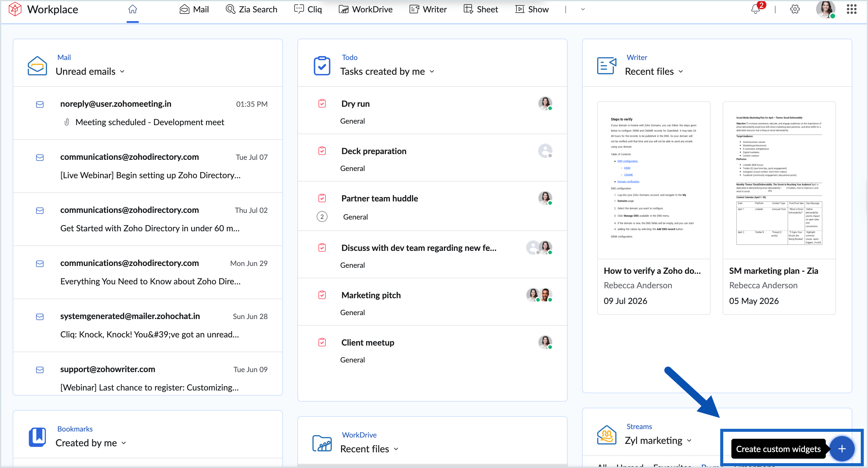Open the Discuss with dev team regarding new fe... task

419,248
